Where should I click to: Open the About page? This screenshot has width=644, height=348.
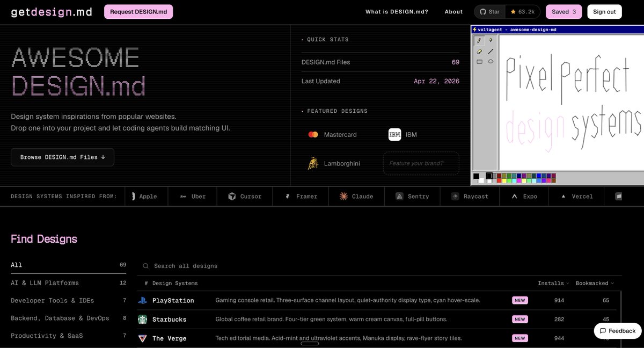[453, 12]
